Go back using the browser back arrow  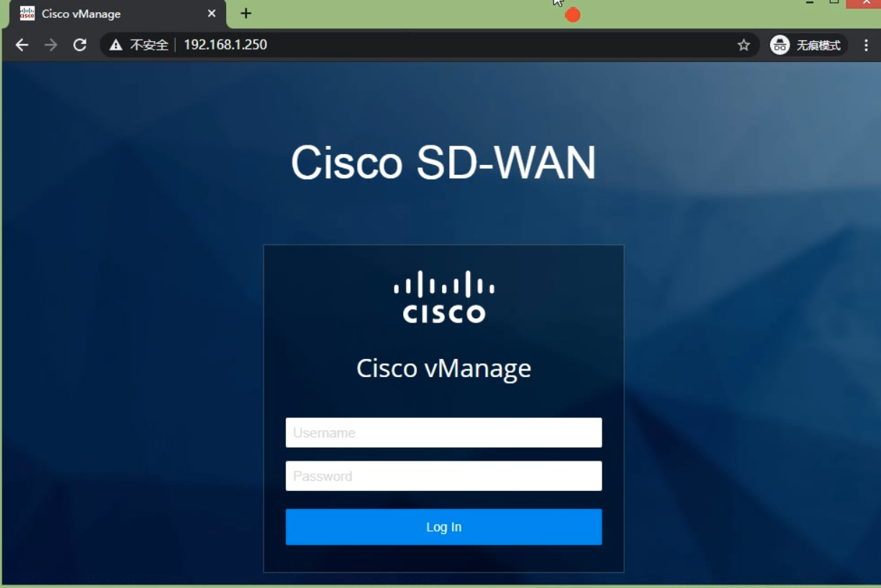click(x=22, y=45)
